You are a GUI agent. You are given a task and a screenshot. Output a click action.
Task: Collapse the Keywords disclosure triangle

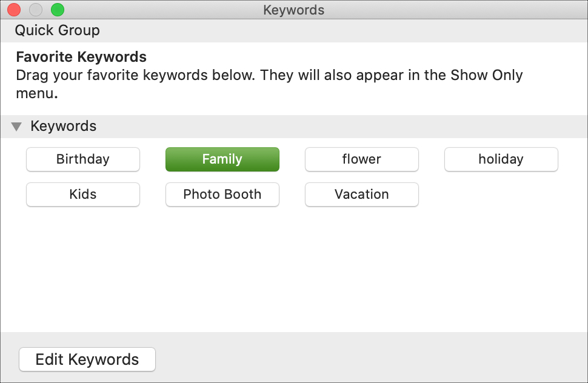pos(16,127)
